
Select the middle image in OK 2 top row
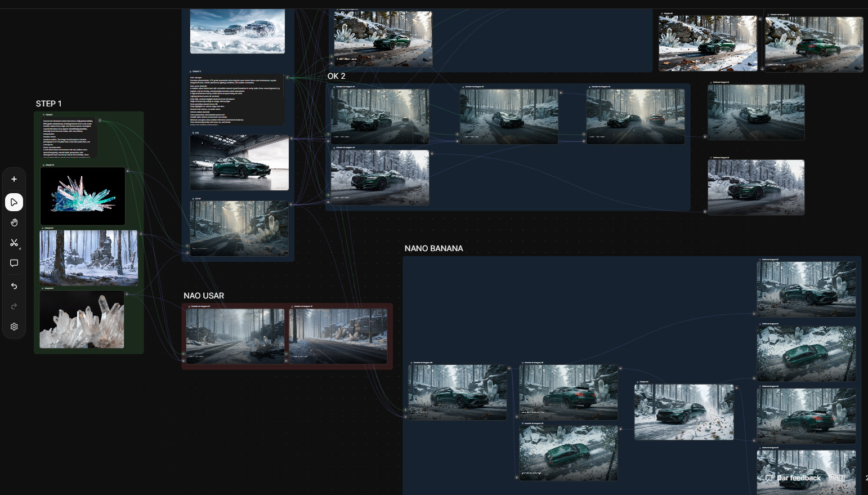pos(509,116)
